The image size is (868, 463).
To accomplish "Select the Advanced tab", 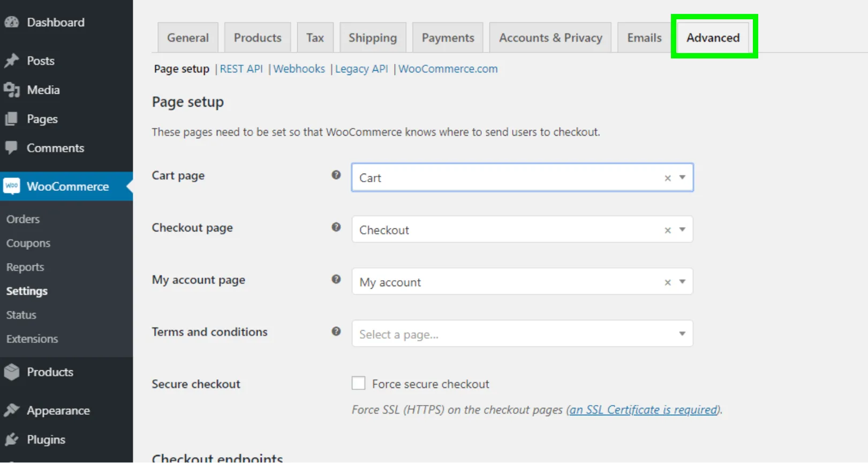I will click(713, 38).
